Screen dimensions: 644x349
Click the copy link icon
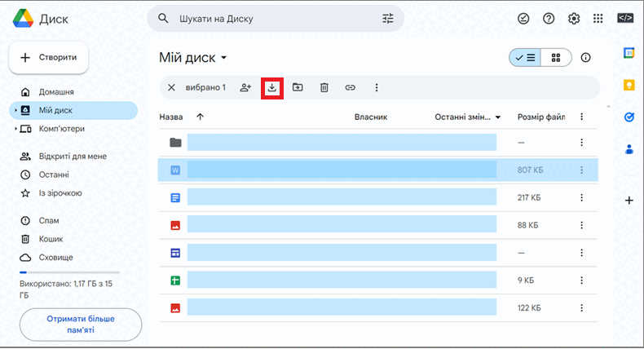click(350, 87)
